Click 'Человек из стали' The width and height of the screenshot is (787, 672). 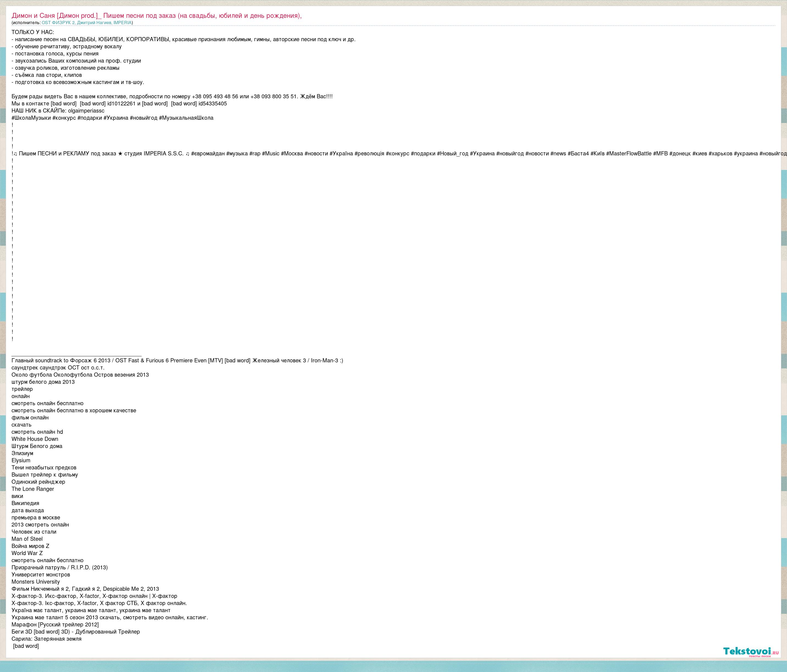[x=34, y=532]
